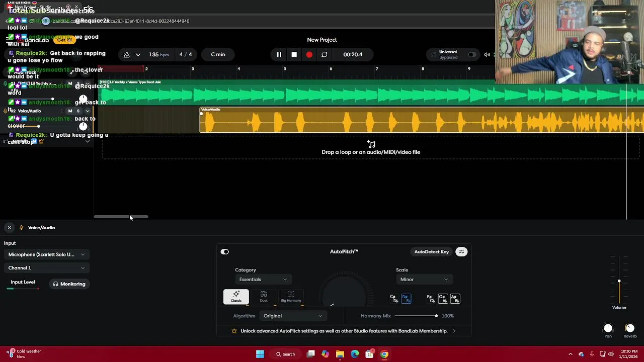Toggle the C#/Db note key

(394, 299)
